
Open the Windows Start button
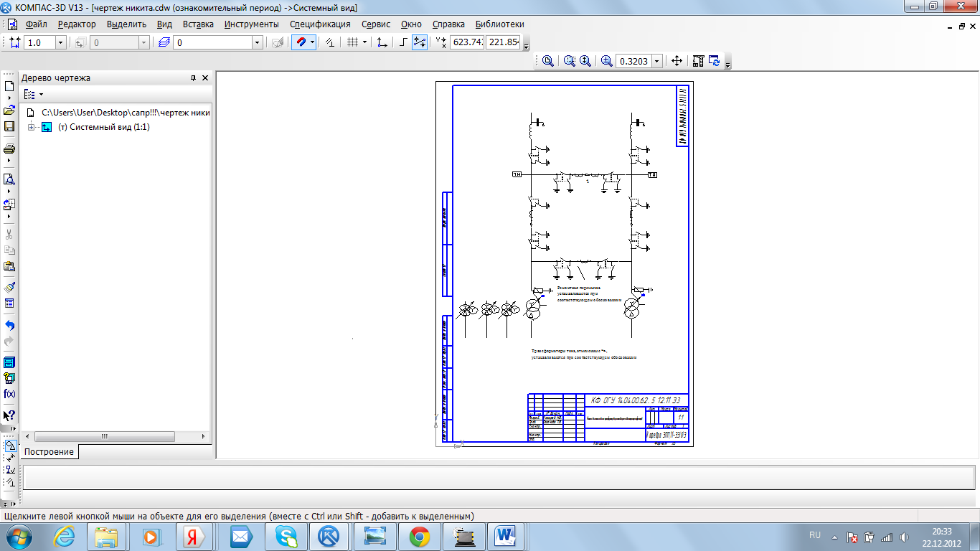click(x=19, y=536)
